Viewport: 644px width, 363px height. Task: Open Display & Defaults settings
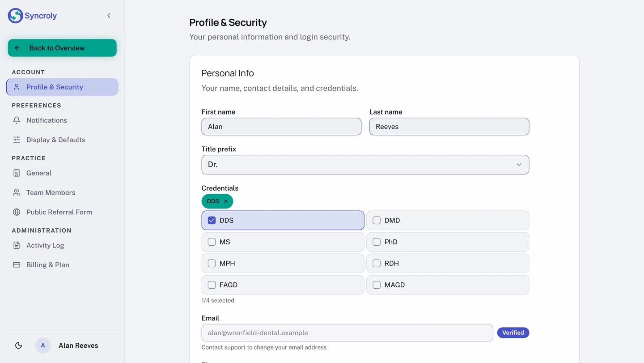[62, 140]
